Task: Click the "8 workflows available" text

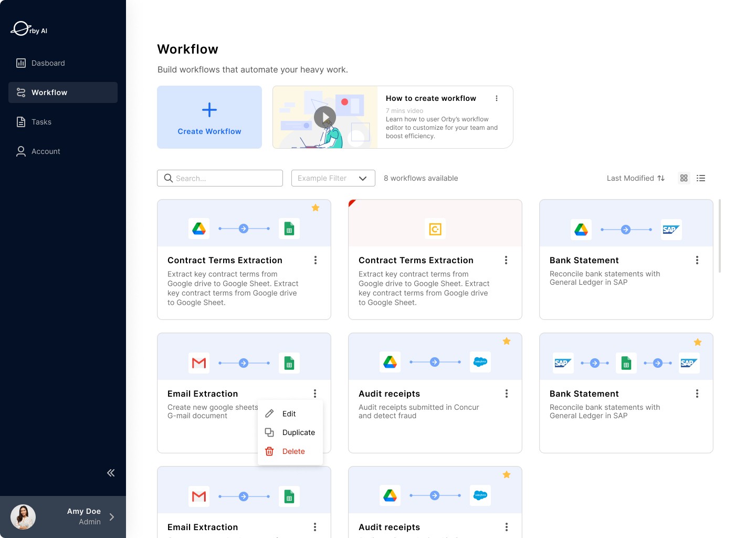Action: point(421,178)
